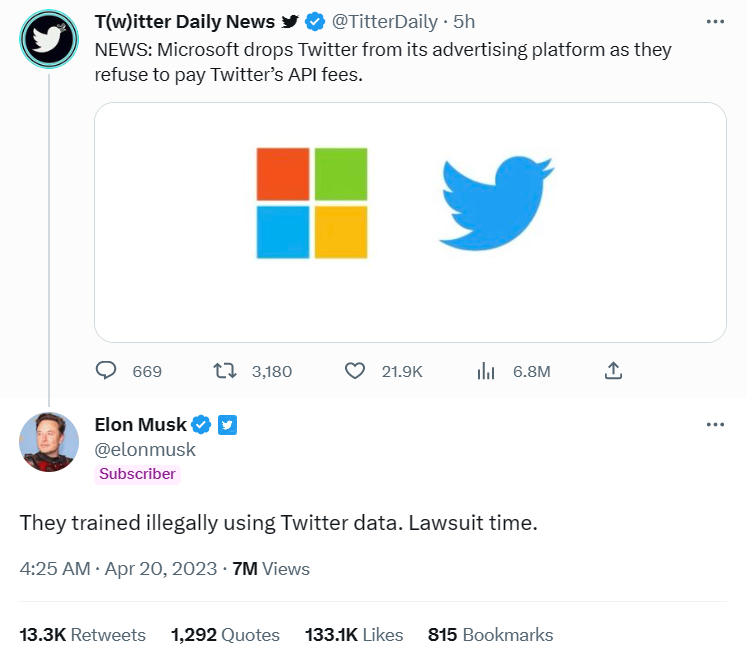Image resolution: width=747 pixels, height=664 pixels.
Task: Click the share icon on news tweet
Action: [x=614, y=371]
